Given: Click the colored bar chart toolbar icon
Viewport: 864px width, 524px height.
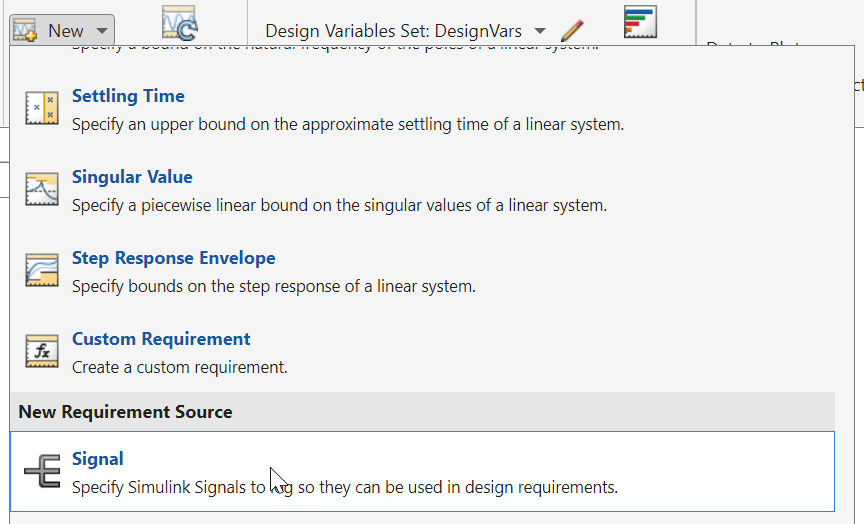Looking at the screenshot, I should [639, 22].
